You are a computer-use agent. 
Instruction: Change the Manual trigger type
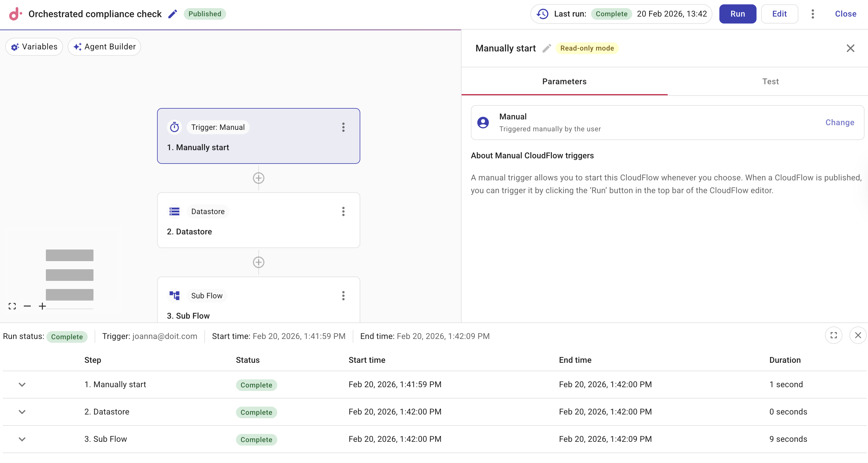coord(839,122)
